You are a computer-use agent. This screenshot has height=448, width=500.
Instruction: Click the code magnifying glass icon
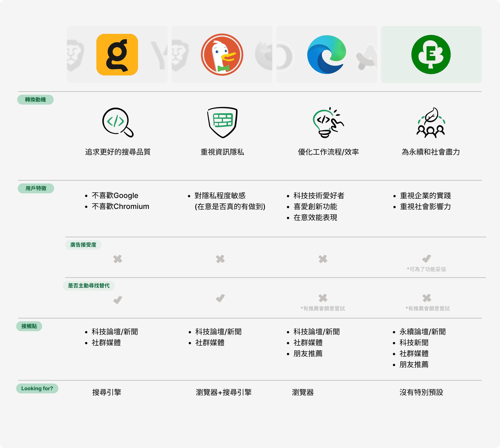(117, 122)
